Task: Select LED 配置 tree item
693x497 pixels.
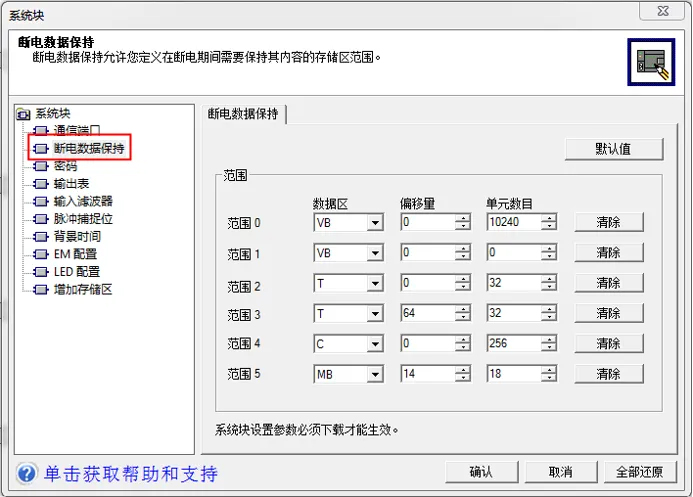Action: click(76, 272)
